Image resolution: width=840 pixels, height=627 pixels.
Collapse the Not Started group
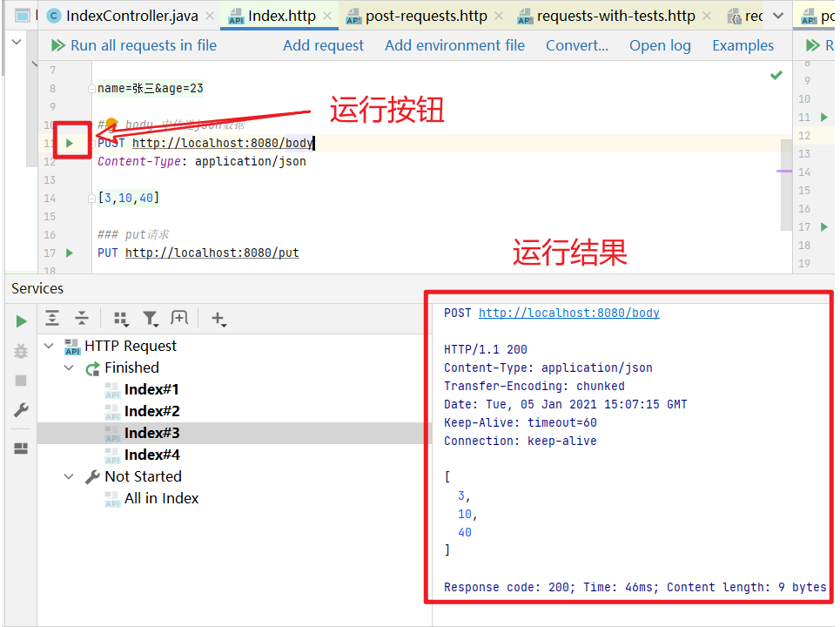(x=69, y=476)
